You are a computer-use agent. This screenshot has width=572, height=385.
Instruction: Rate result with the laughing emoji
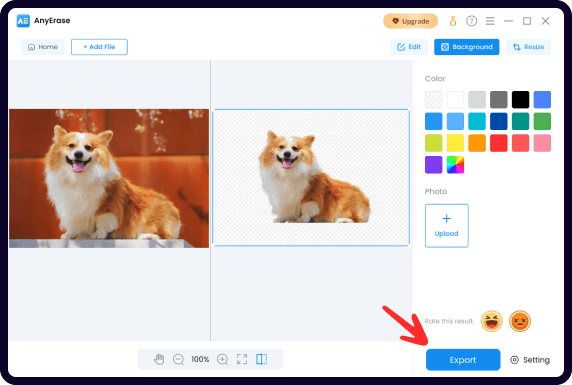[x=492, y=321]
